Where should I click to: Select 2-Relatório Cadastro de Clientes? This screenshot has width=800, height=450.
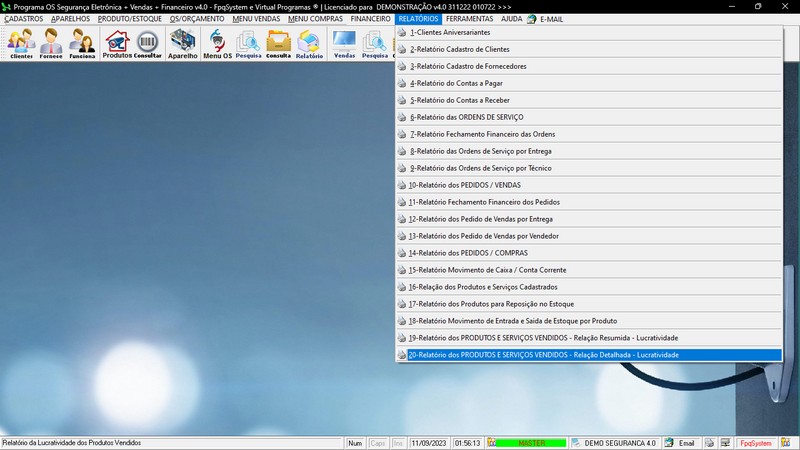[589, 49]
